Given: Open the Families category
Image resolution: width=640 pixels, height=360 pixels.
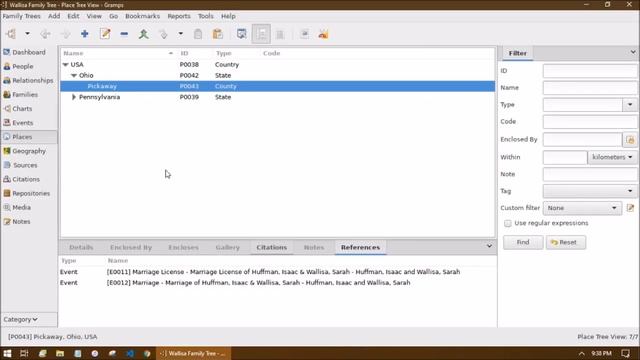Looking at the screenshot, I should click(x=29, y=94).
